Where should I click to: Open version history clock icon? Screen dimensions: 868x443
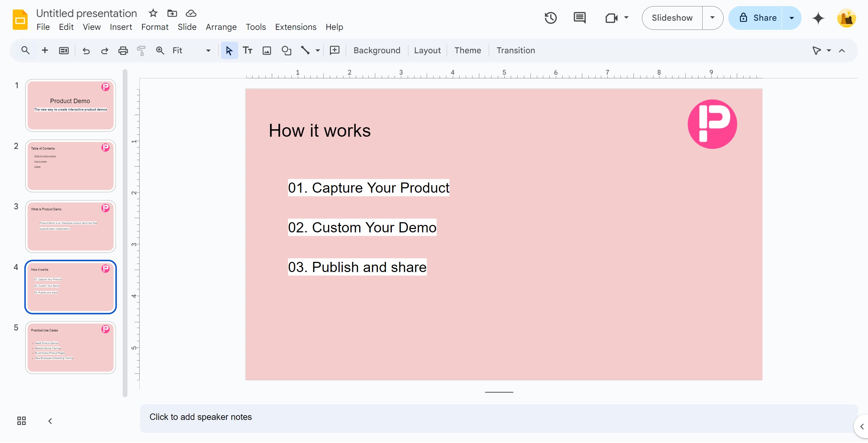[x=550, y=18]
